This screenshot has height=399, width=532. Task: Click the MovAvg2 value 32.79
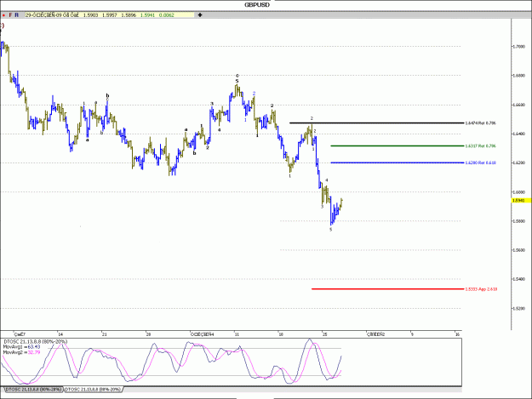click(x=34, y=352)
